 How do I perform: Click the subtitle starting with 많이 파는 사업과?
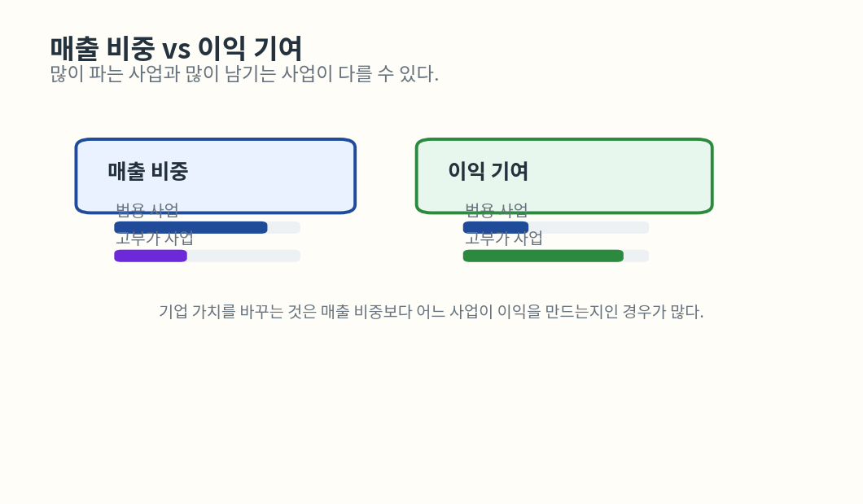pyautogui.click(x=244, y=75)
